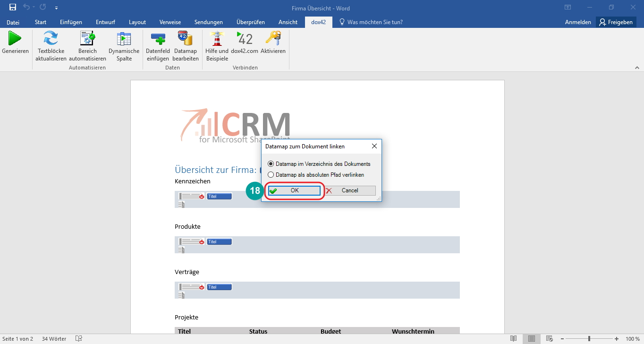Close the 'Datamap zum Dokument linken' dialog
Screen dimensions: 644x344
(x=374, y=146)
